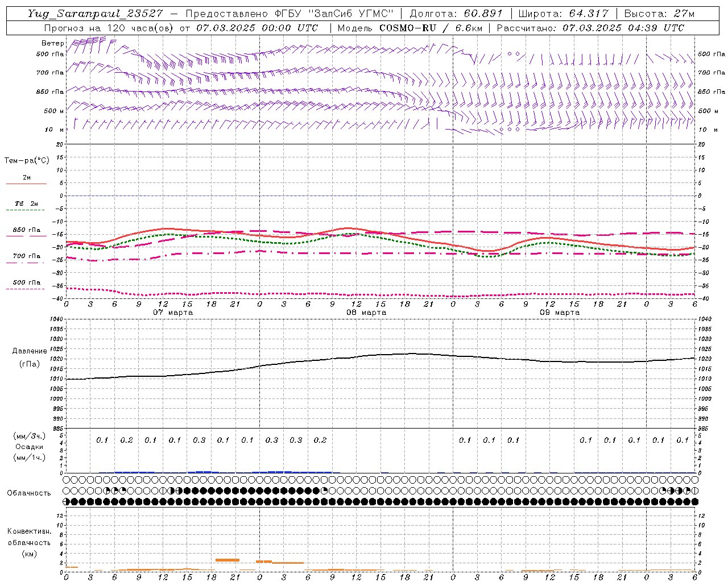
Task: Click the Осадки precipitation label
Action: (x=29, y=447)
